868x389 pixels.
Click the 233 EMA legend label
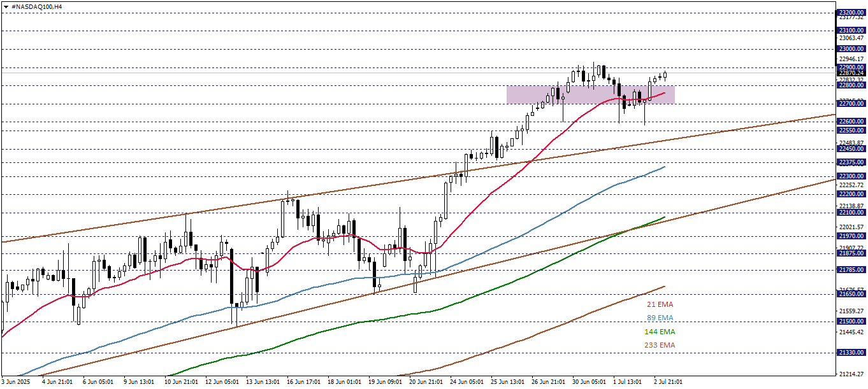660,345
